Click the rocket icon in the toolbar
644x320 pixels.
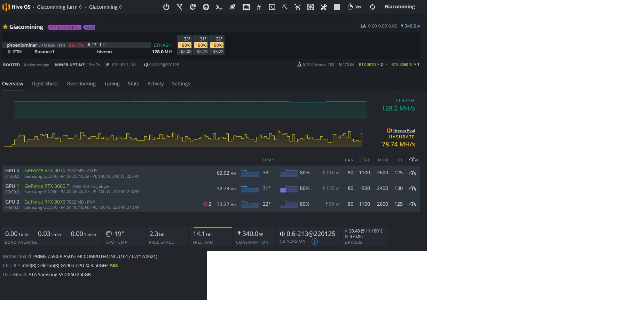pyautogui.click(x=233, y=7)
